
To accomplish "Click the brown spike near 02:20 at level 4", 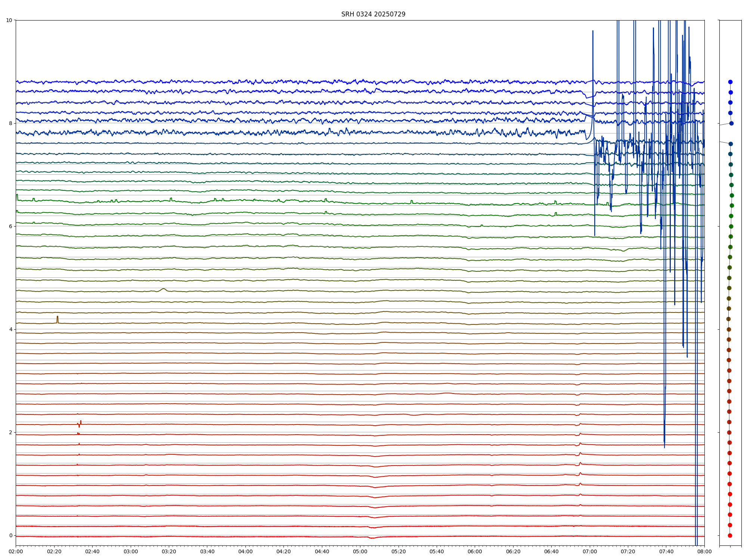I will tap(58, 318).
